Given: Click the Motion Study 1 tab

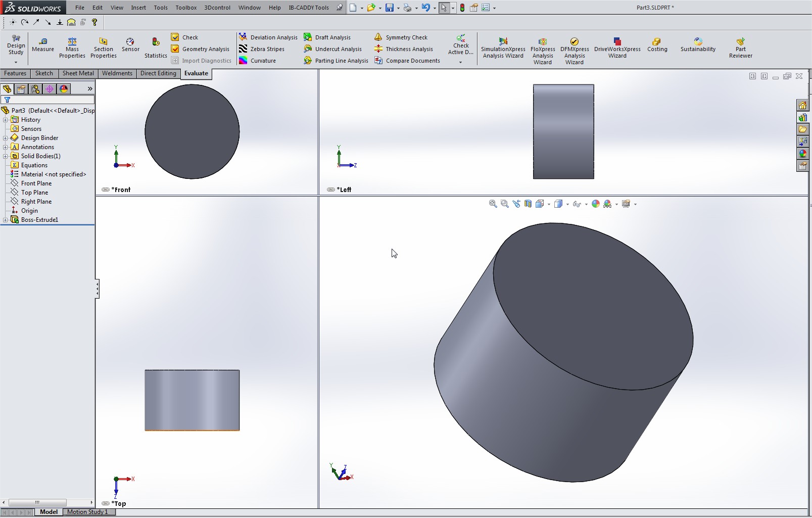Looking at the screenshot, I should click(x=87, y=512).
